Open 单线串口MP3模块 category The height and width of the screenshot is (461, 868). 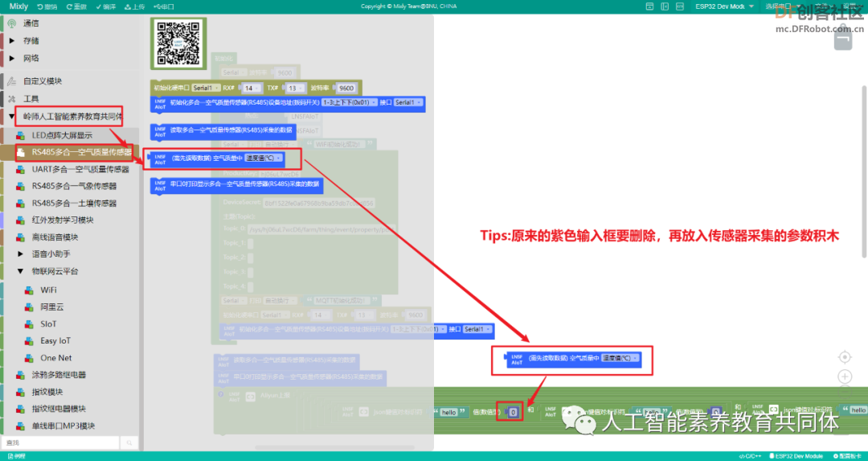[x=63, y=426]
